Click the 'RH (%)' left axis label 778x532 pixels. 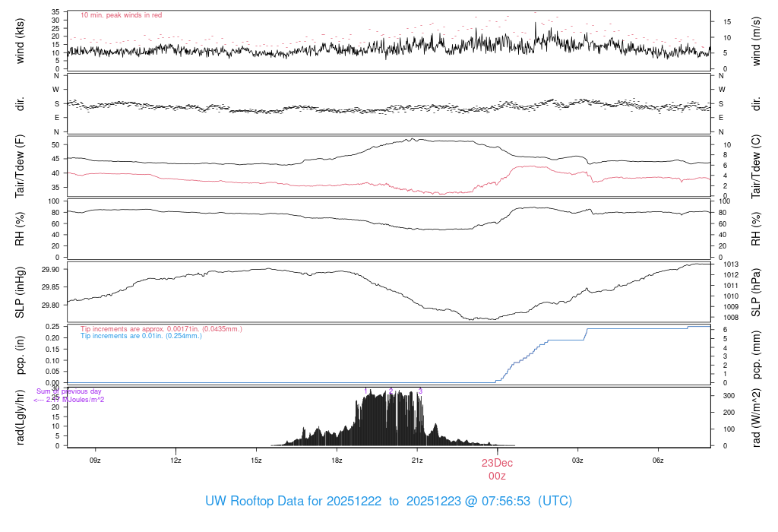pyautogui.click(x=21, y=229)
